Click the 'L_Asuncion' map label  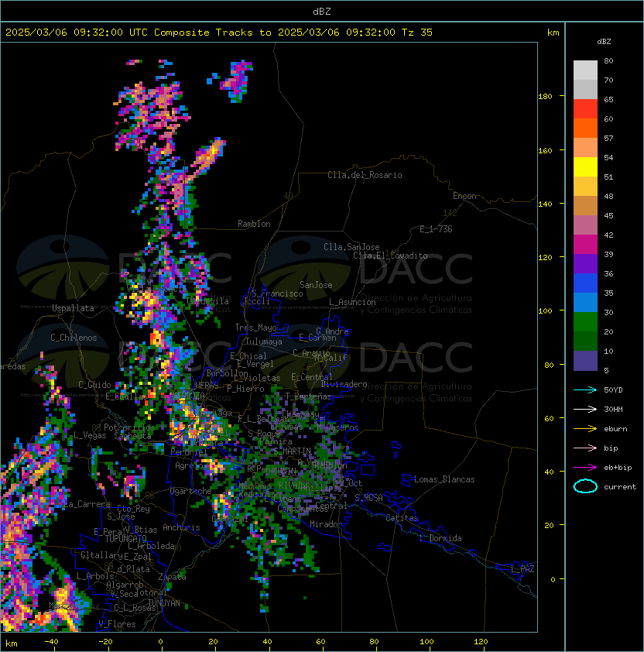pos(352,302)
